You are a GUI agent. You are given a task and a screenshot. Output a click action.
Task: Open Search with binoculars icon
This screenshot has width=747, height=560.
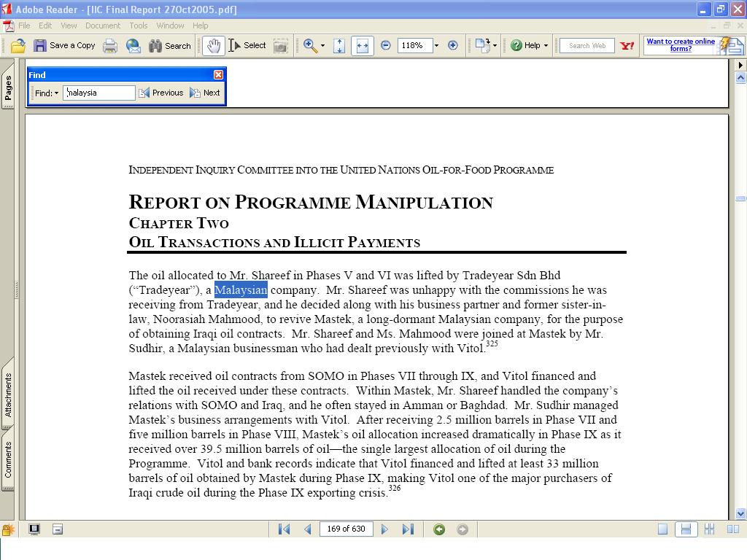[169, 46]
